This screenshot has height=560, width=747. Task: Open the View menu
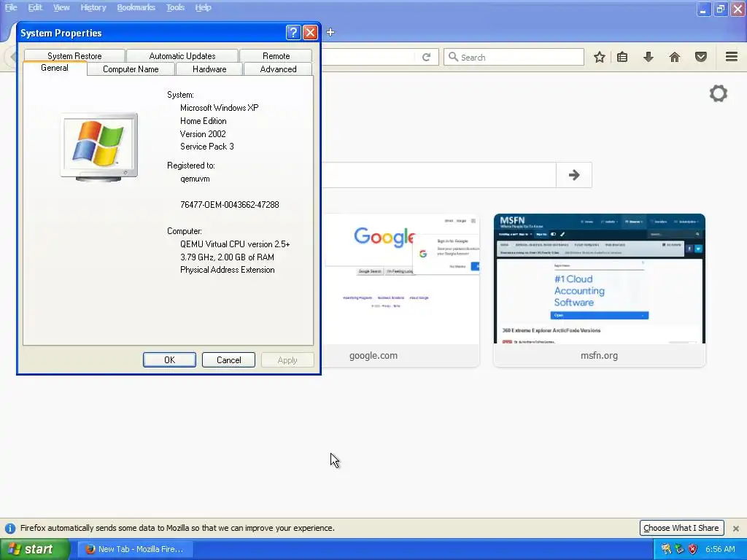[x=61, y=7]
